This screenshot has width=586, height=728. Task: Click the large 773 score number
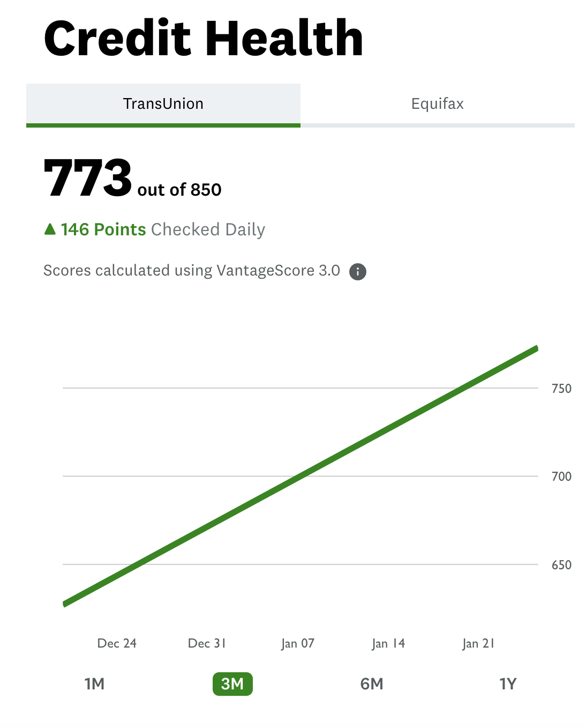(88, 178)
